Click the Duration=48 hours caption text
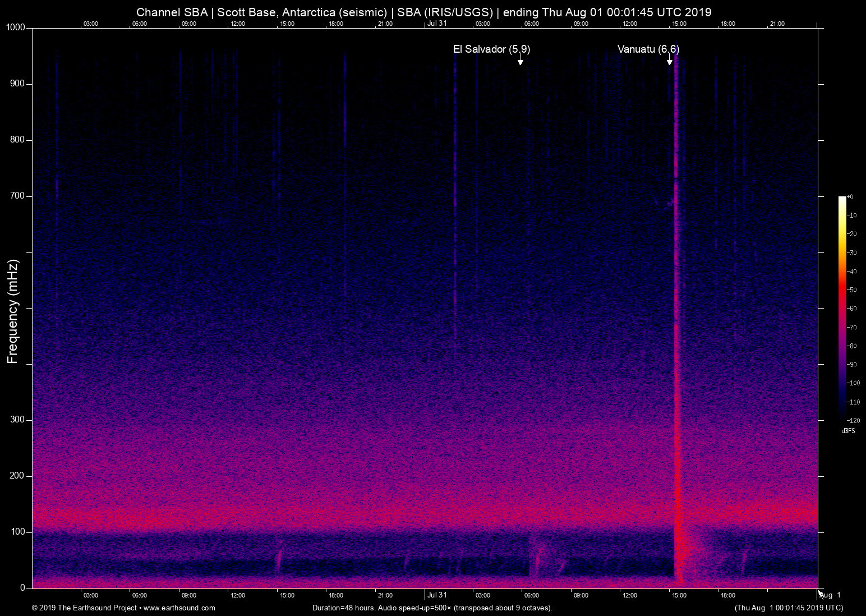Screen dimensions: 866x616 pos(432,608)
